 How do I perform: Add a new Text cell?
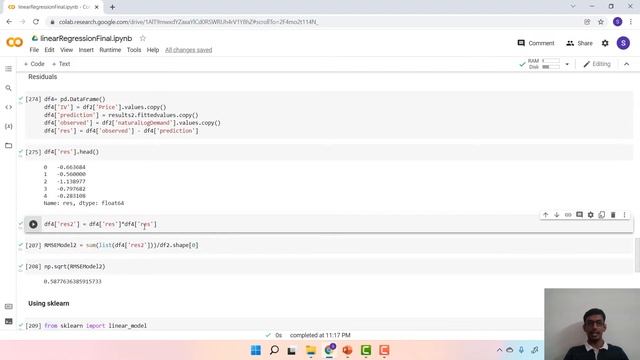click(61, 64)
